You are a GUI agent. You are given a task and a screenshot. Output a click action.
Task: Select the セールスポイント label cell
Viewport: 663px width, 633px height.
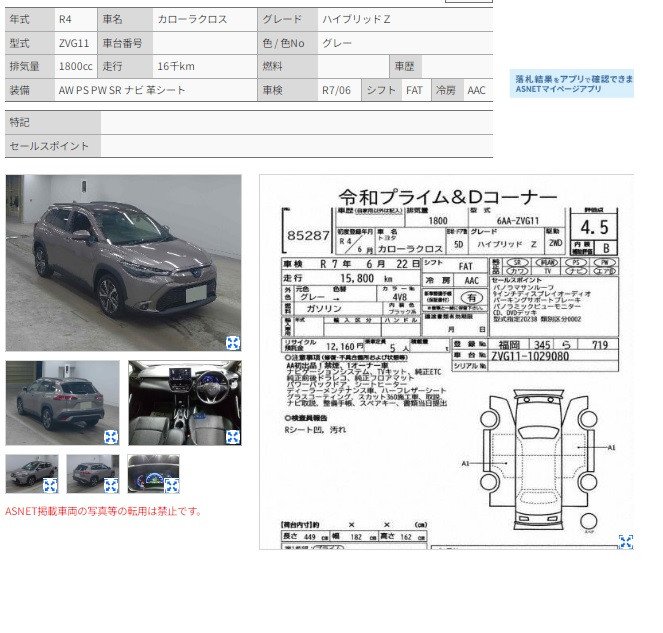53,146
